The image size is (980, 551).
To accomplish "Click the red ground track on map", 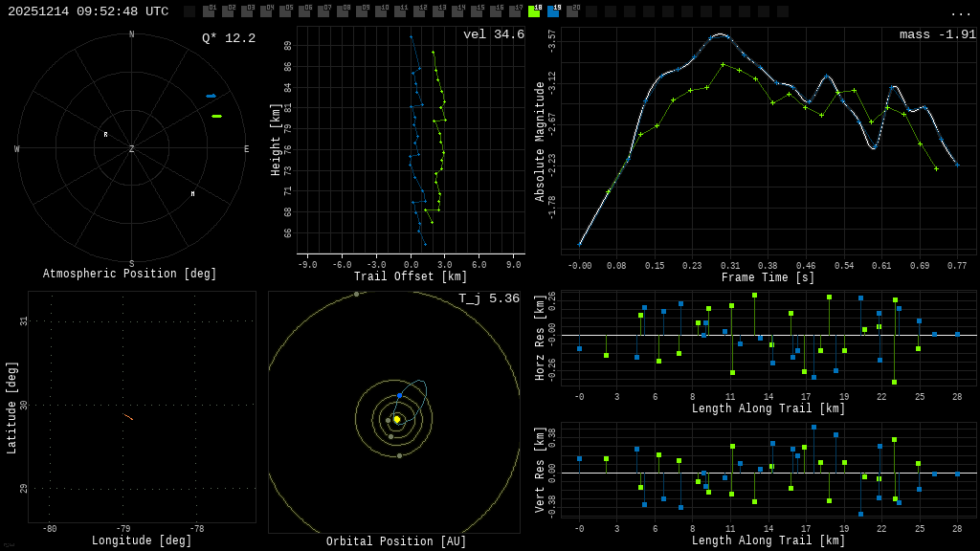I will (127, 416).
